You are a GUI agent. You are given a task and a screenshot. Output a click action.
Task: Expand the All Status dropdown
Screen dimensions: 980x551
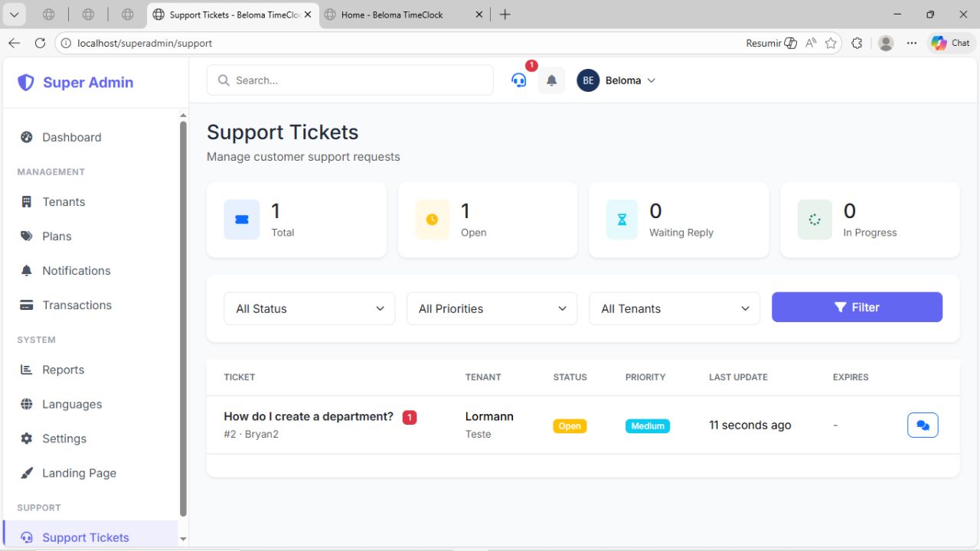(x=309, y=308)
